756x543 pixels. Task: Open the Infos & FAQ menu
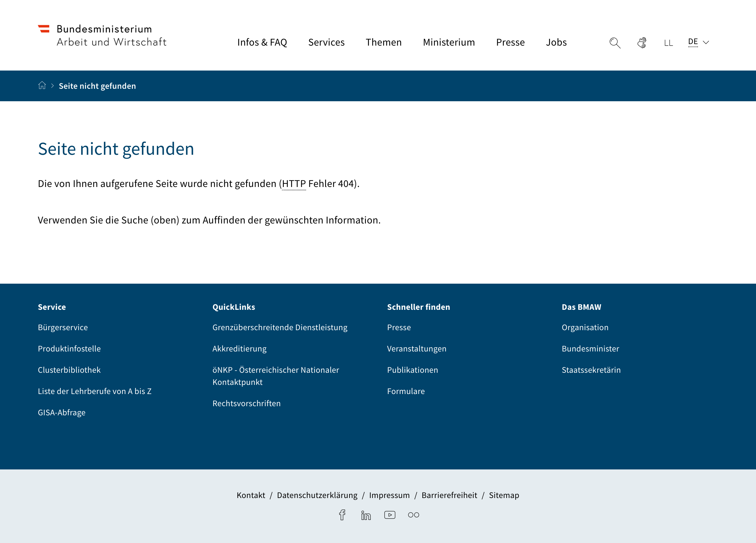coord(262,42)
